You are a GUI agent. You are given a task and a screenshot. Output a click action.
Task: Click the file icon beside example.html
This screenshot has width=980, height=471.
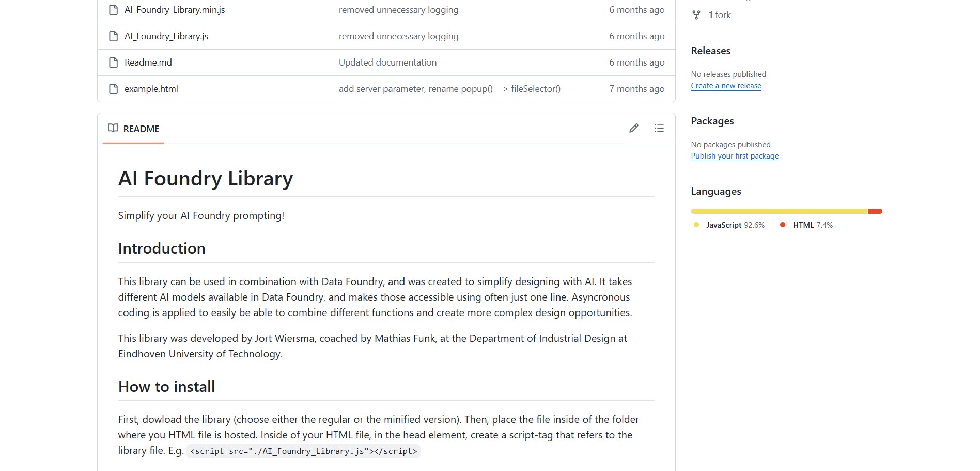tap(113, 89)
